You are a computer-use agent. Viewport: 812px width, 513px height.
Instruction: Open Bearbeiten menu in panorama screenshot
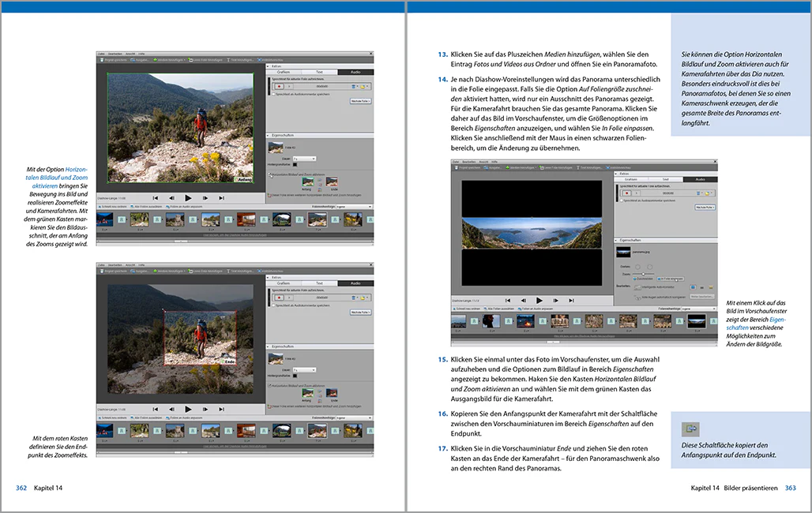(x=469, y=162)
